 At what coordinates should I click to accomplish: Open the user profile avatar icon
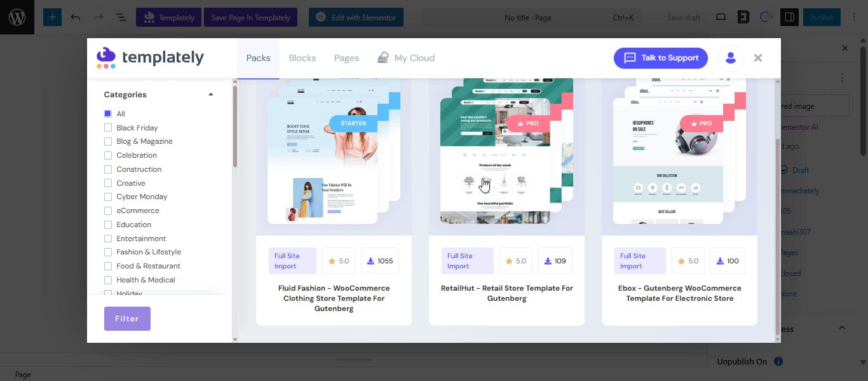[x=731, y=58]
